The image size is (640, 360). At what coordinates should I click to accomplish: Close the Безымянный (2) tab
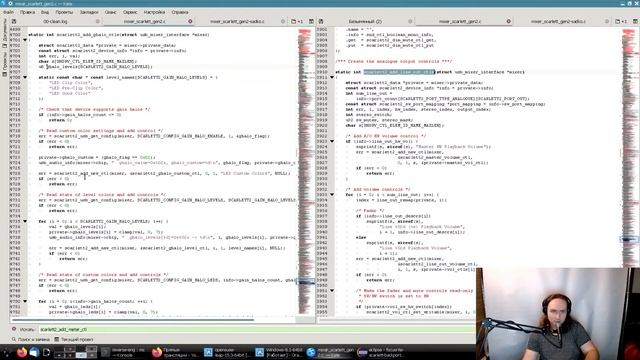point(410,21)
